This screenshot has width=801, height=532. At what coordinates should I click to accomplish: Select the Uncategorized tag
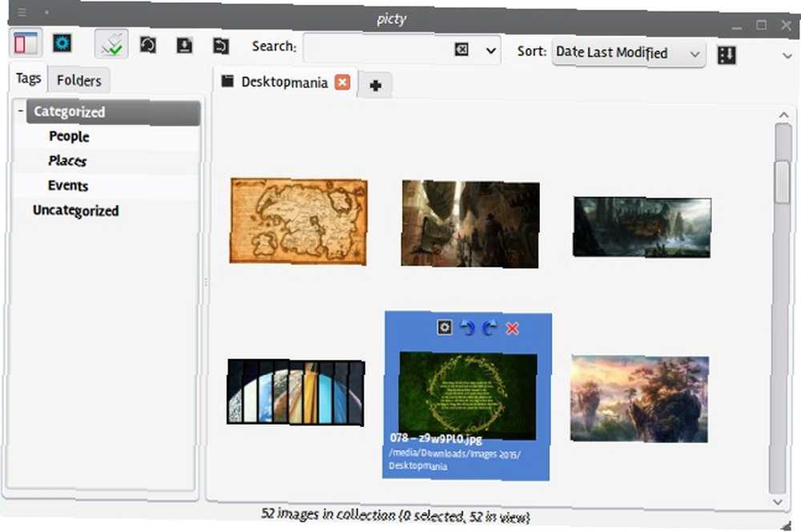tap(75, 211)
